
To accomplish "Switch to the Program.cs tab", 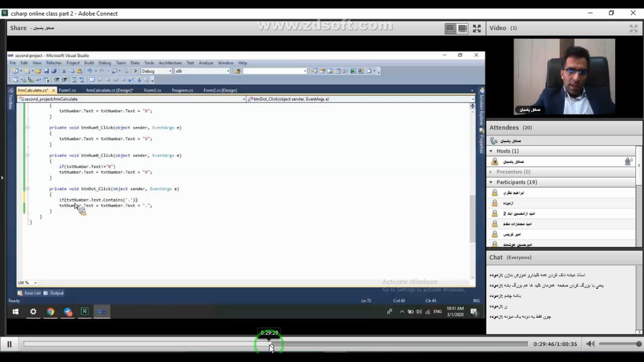I will tap(182, 91).
